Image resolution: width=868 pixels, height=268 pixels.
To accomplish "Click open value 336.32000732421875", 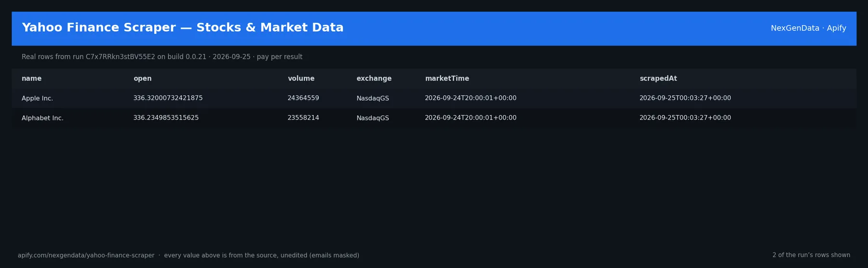I will (168, 98).
